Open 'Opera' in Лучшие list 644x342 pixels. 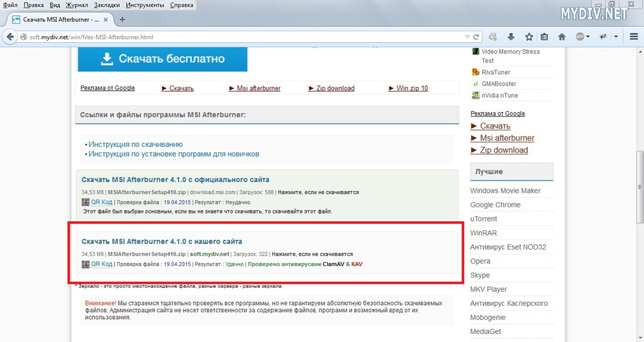pos(480,261)
